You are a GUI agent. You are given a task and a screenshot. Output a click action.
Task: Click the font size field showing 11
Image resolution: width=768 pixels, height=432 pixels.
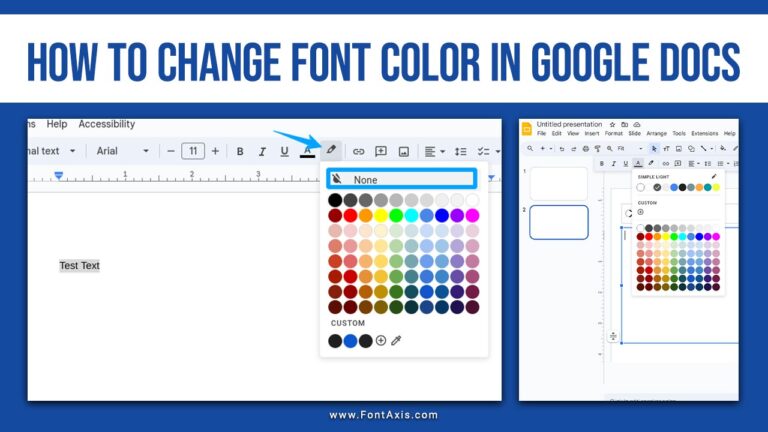click(x=193, y=151)
